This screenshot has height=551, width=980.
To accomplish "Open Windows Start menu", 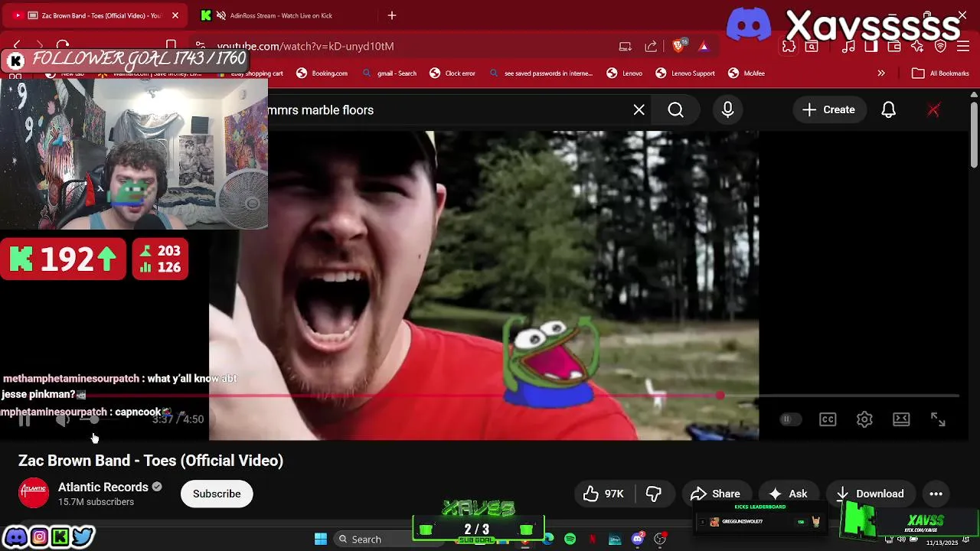I will coord(321,539).
